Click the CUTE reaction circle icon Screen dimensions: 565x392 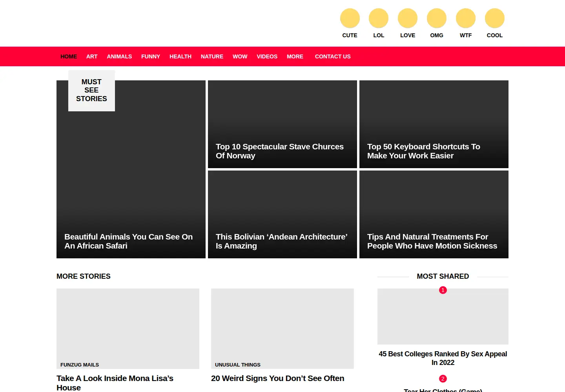[350, 18]
